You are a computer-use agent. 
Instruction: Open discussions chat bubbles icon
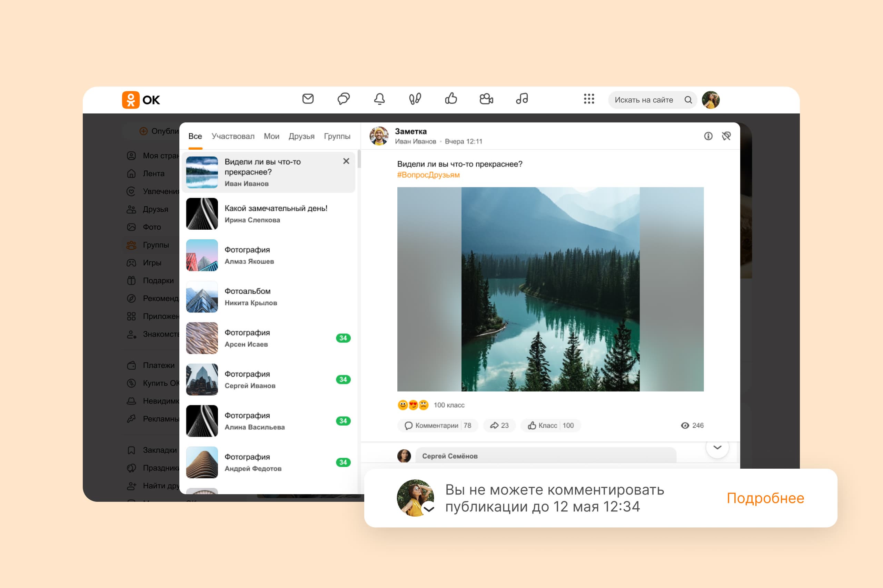point(344,99)
